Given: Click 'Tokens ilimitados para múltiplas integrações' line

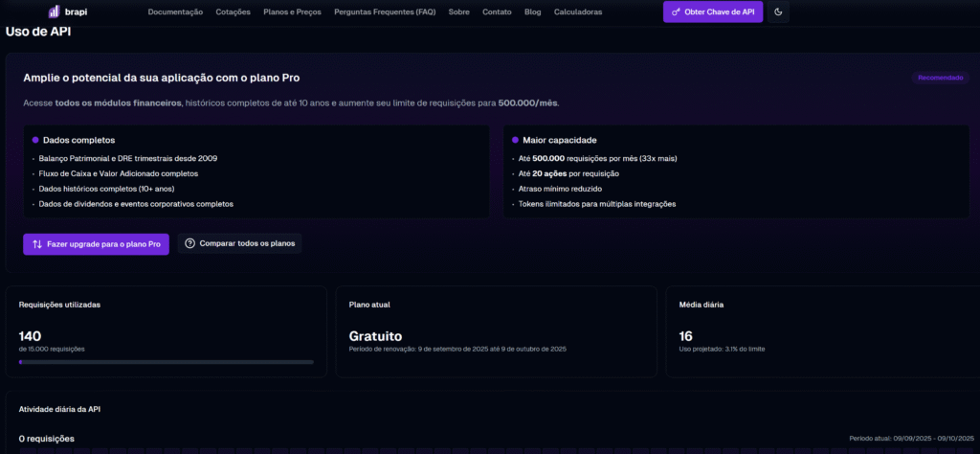Looking at the screenshot, I should 597,204.
